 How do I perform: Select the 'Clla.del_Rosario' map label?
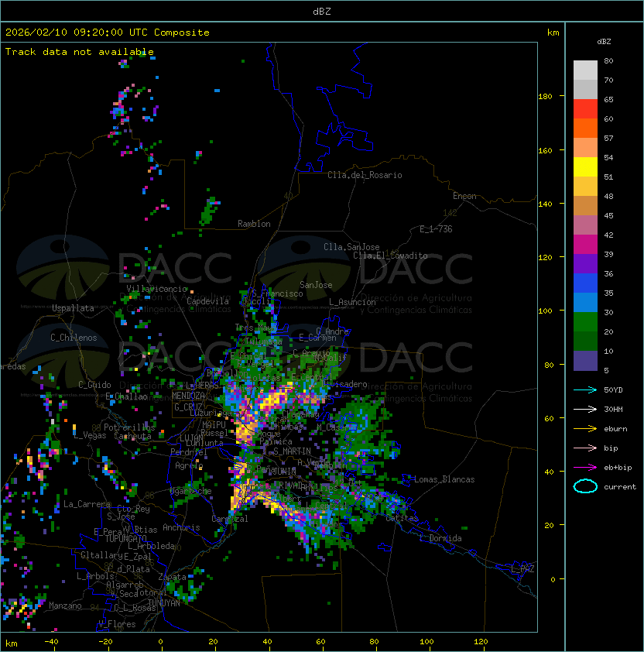click(x=365, y=175)
